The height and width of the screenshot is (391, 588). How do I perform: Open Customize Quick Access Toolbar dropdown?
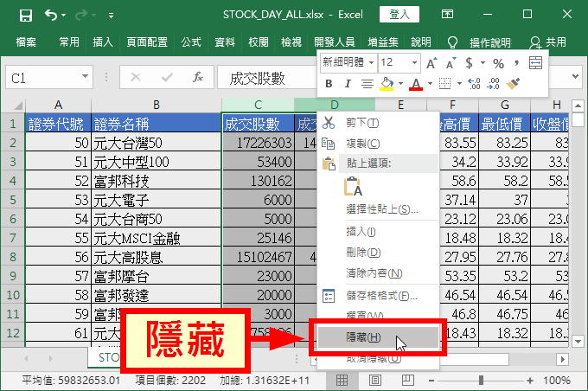coord(111,16)
